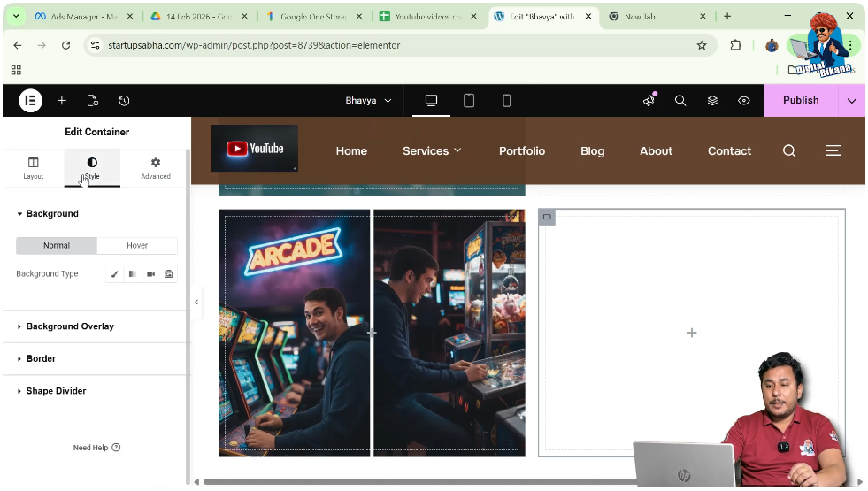
Task: Open the Finder search icon in top bar
Action: tap(680, 101)
